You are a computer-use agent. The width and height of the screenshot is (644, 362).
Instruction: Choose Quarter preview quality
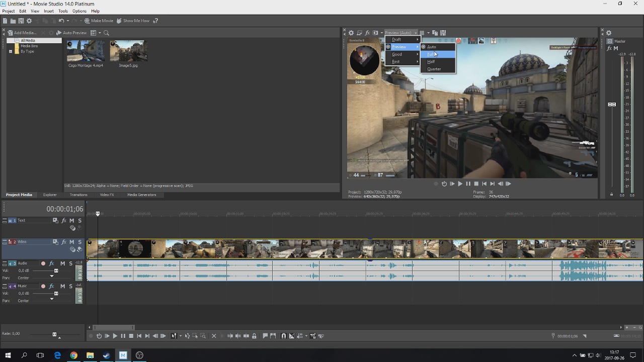pyautogui.click(x=438, y=69)
